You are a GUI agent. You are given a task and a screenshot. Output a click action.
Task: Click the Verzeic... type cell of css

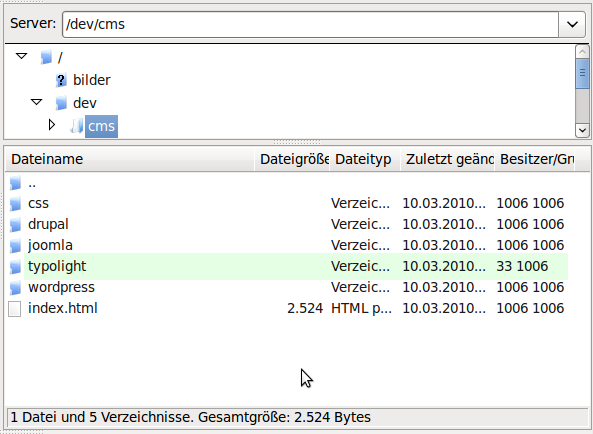click(x=360, y=204)
